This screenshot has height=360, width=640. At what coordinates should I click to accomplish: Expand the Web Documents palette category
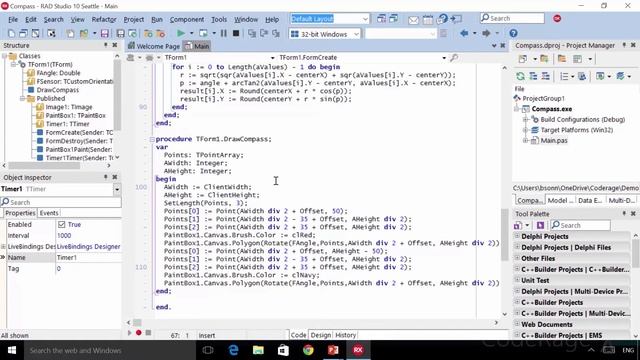(517, 324)
